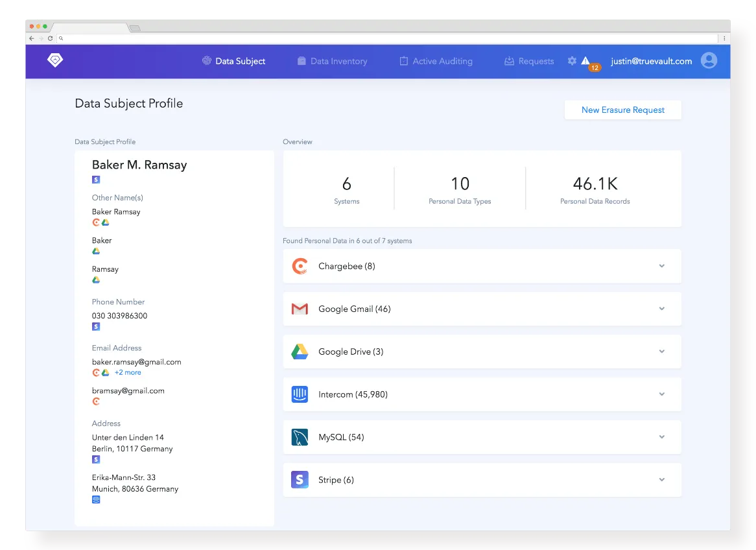This screenshot has height=550, width=756.
Task: Reload the page with the refresh icon
Action: (50, 38)
